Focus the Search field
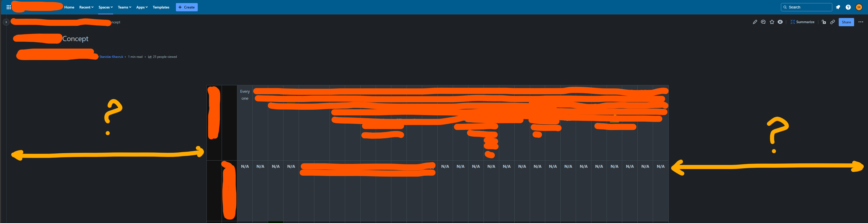The width and height of the screenshot is (868, 223). click(x=806, y=7)
